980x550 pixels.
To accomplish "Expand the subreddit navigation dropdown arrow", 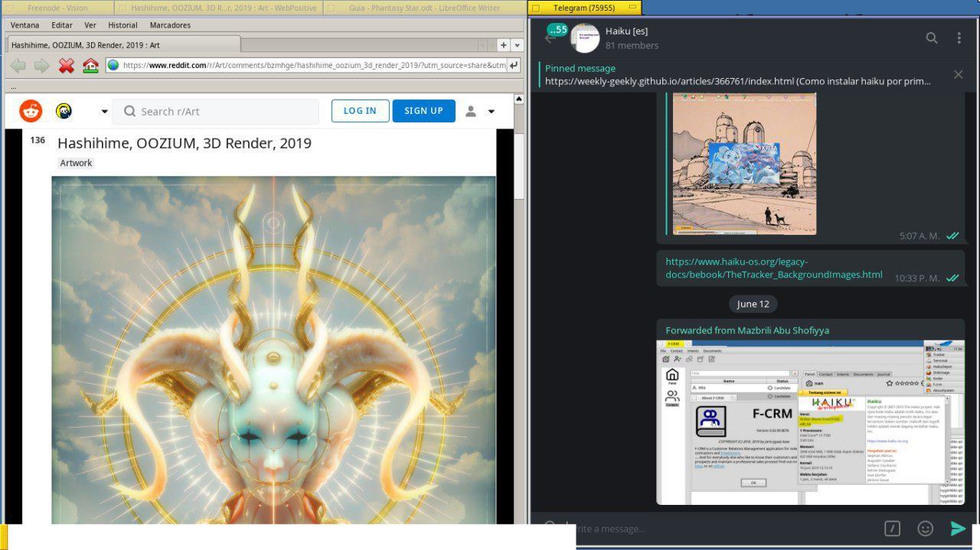I will [105, 112].
